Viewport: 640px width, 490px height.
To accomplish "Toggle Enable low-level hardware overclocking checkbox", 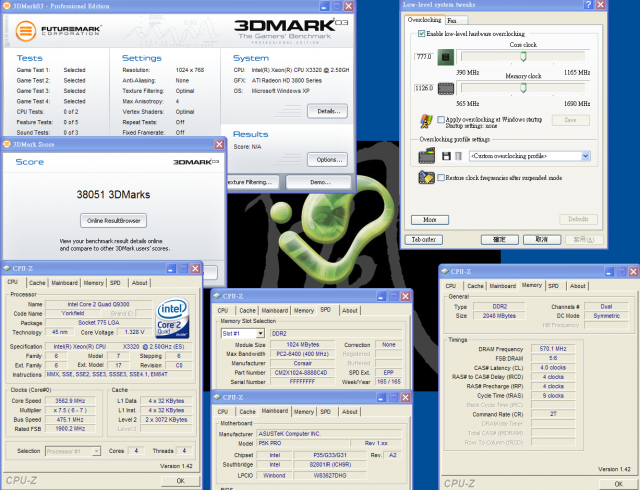I will pos(422,34).
